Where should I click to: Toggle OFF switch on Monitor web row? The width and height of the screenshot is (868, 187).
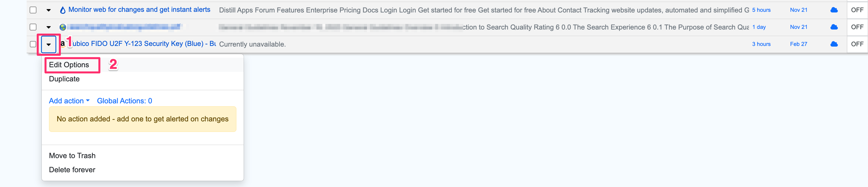[x=857, y=10]
